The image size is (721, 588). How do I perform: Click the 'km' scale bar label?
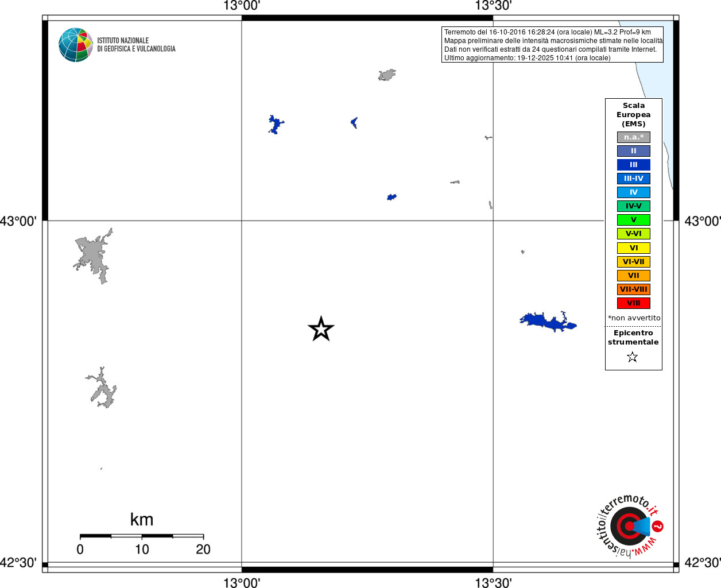pyautogui.click(x=142, y=520)
